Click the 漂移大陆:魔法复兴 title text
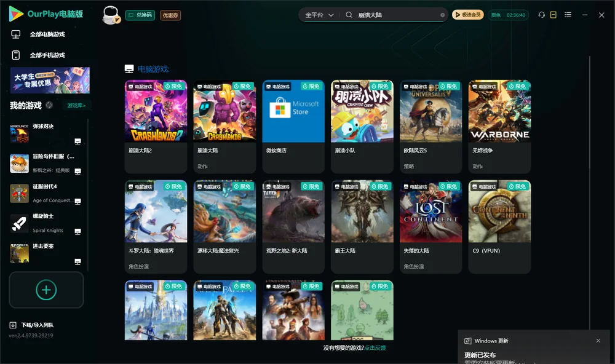The image size is (615, 364). 218,251
